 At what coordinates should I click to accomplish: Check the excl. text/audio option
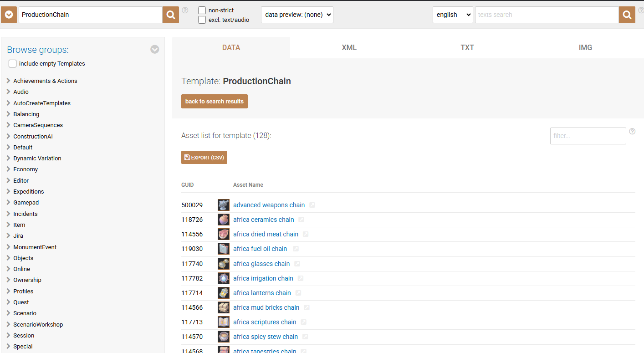[201, 20]
